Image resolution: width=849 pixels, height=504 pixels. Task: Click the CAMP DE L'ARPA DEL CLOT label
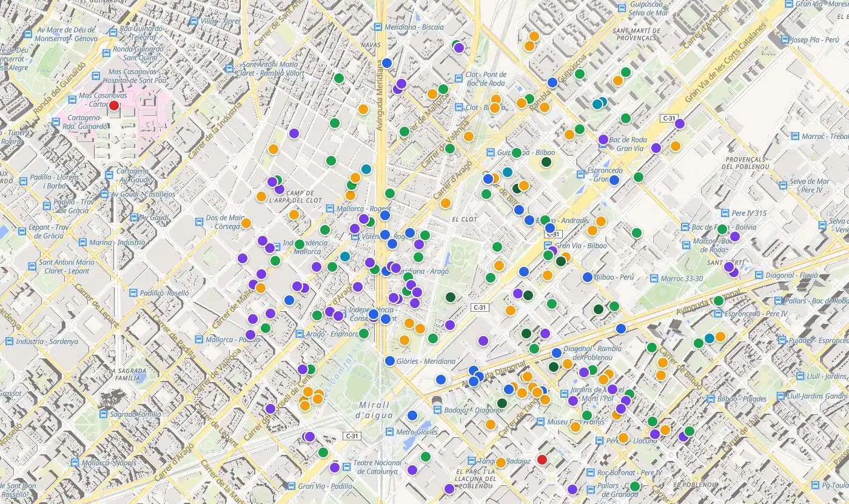(x=296, y=196)
